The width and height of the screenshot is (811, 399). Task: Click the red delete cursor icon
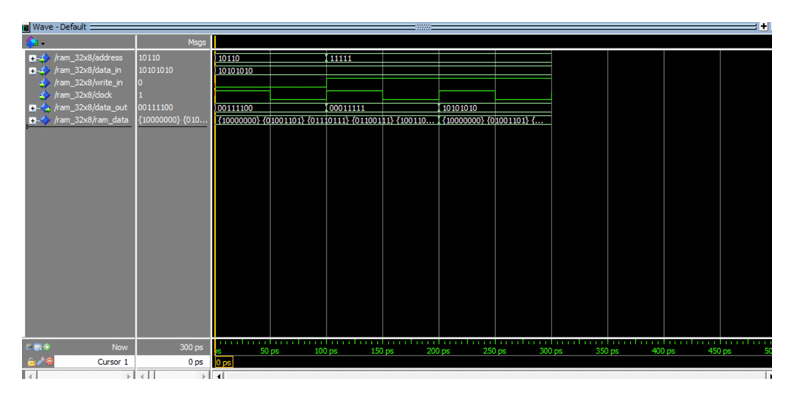click(x=49, y=362)
